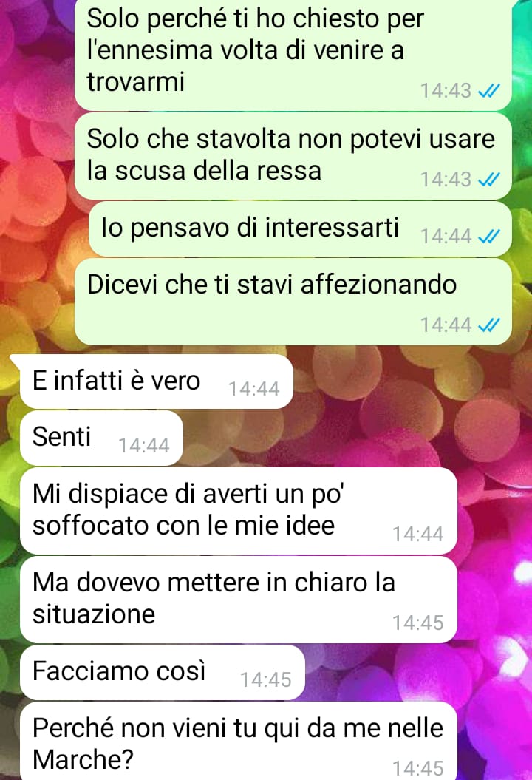
Task: Select the 'Solo che stavolta non potevi usare' bubble
Action: coord(293,156)
